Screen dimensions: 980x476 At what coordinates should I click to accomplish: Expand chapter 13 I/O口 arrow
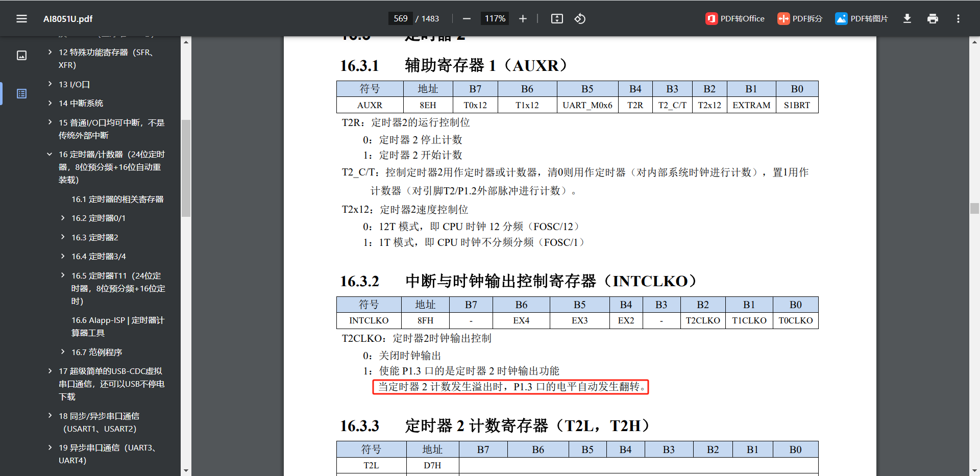click(x=50, y=84)
